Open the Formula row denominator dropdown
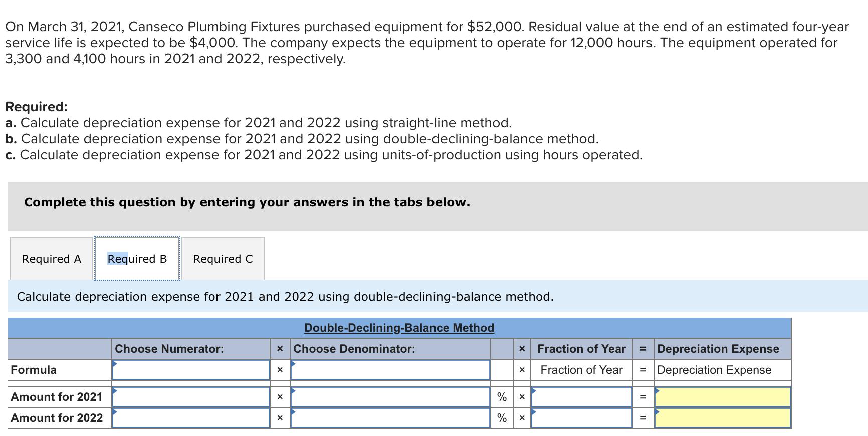Image resolution: width=868 pixels, height=436 pixels. [x=390, y=370]
